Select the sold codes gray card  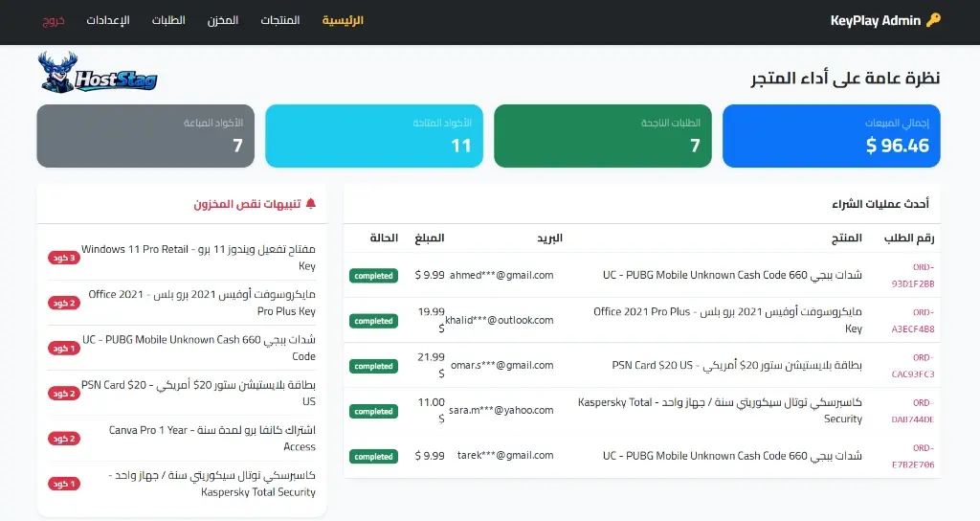tap(145, 136)
